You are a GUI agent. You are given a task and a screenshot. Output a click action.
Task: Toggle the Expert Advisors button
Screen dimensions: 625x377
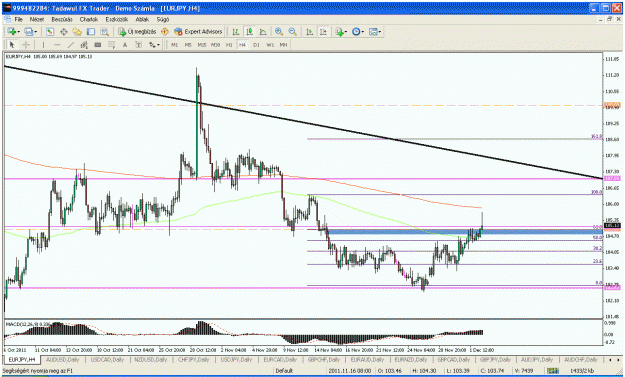tap(198, 31)
